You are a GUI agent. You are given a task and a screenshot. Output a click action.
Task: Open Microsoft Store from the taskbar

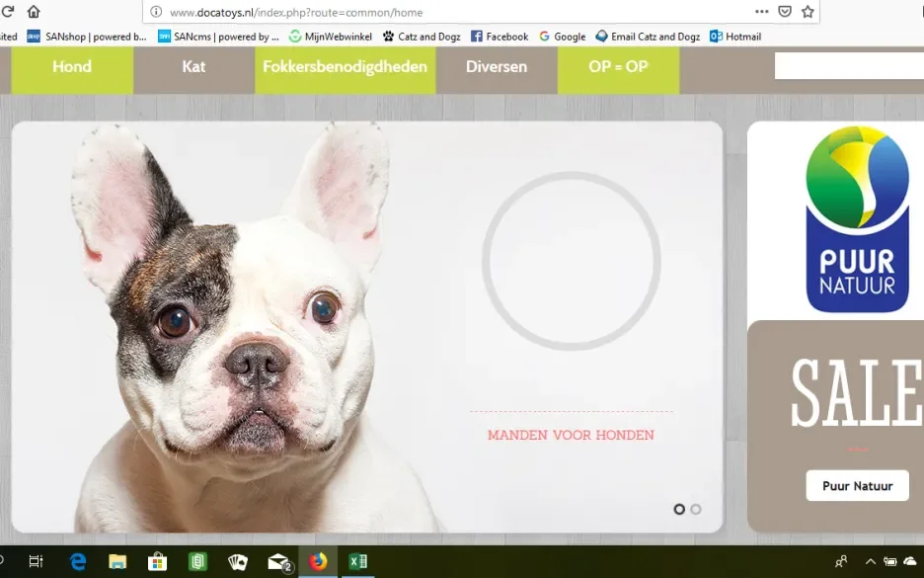pos(157,561)
